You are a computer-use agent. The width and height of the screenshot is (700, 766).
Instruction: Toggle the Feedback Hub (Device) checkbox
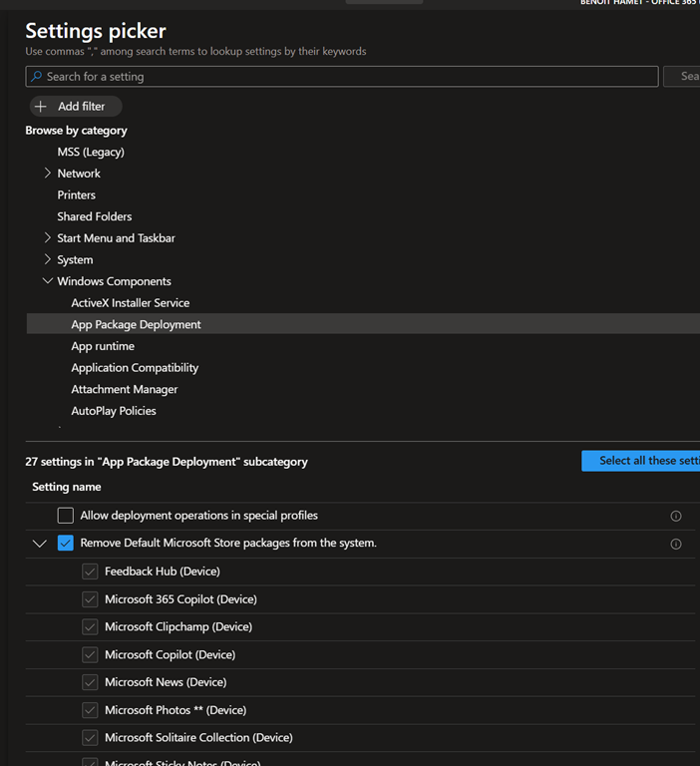[90, 572]
